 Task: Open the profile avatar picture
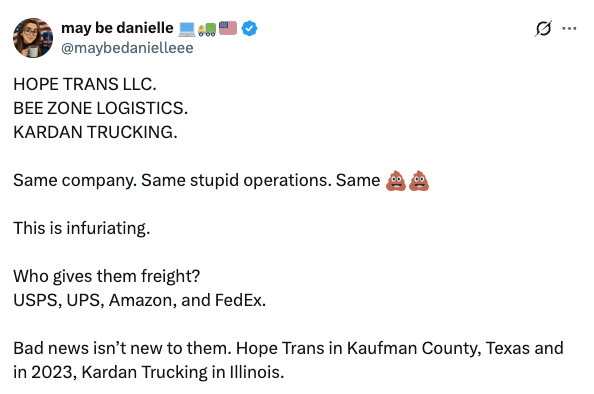(x=33, y=38)
